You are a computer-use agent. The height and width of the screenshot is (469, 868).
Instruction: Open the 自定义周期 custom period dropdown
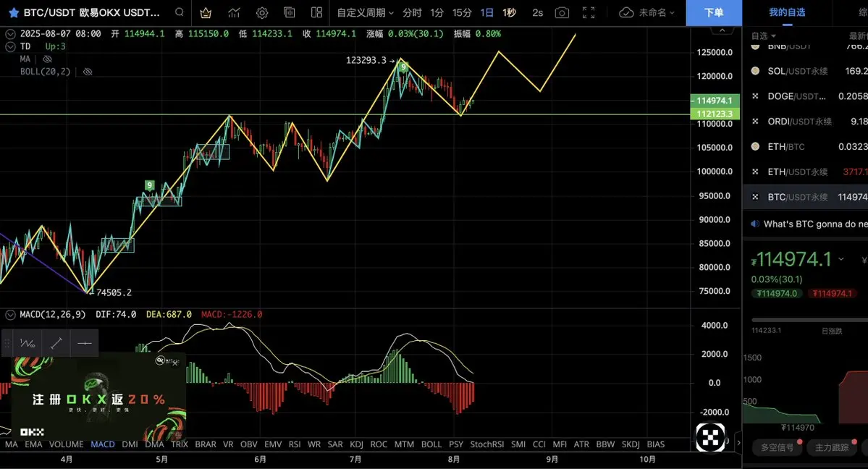click(x=366, y=13)
